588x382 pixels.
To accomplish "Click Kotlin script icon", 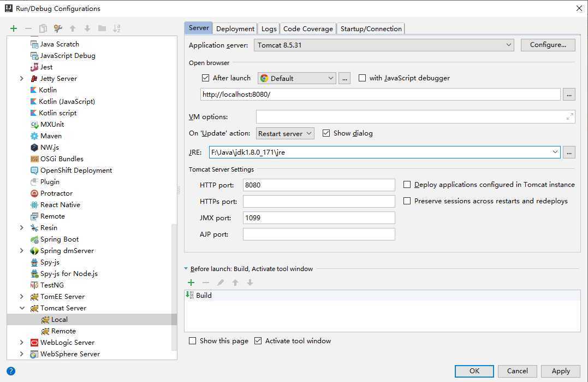I will coord(33,113).
